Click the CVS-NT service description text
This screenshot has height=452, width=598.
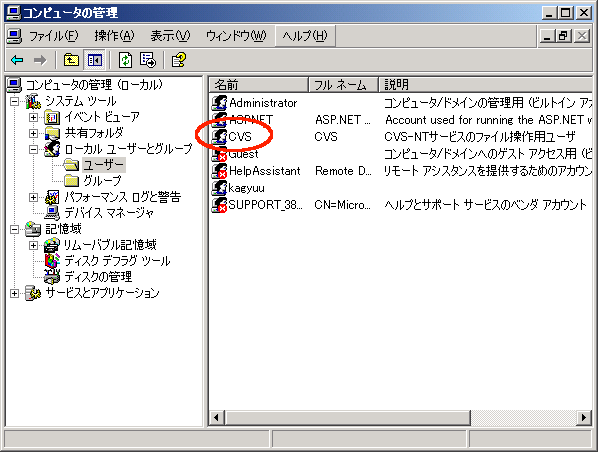pos(480,137)
